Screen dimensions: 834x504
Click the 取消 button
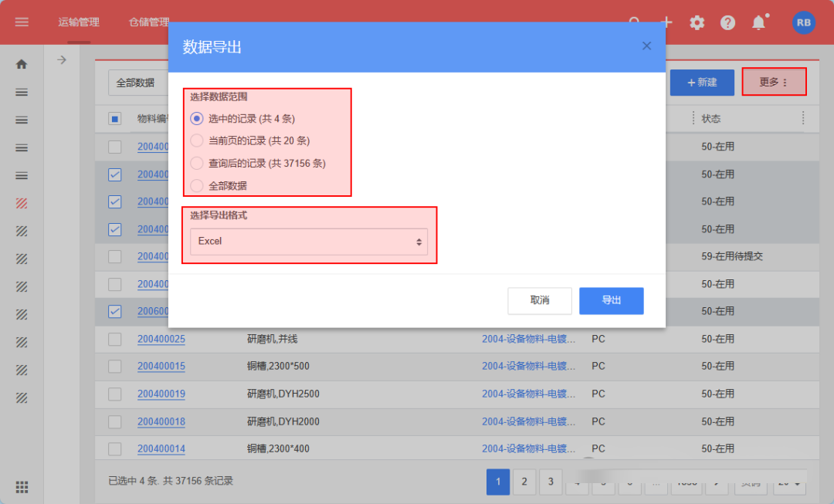(x=539, y=300)
